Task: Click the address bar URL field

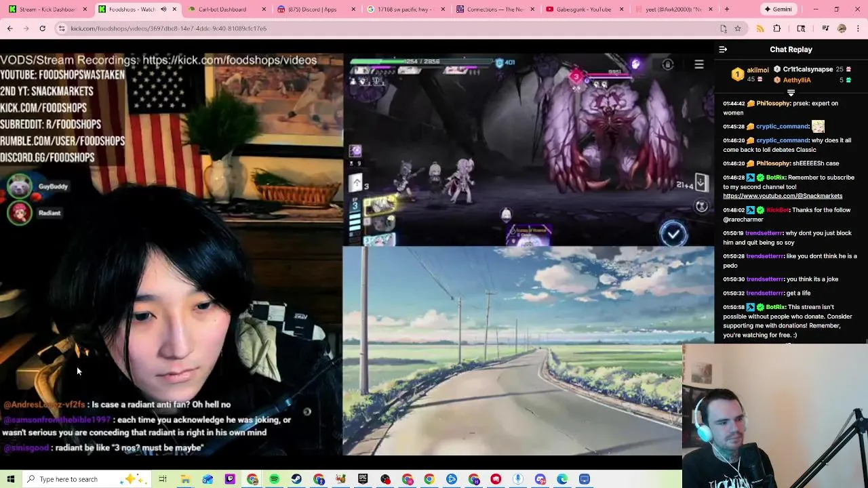Action: click(x=390, y=28)
